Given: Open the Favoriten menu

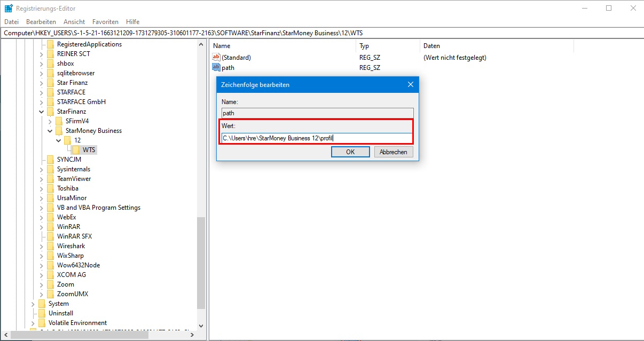Looking at the screenshot, I should [105, 22].
